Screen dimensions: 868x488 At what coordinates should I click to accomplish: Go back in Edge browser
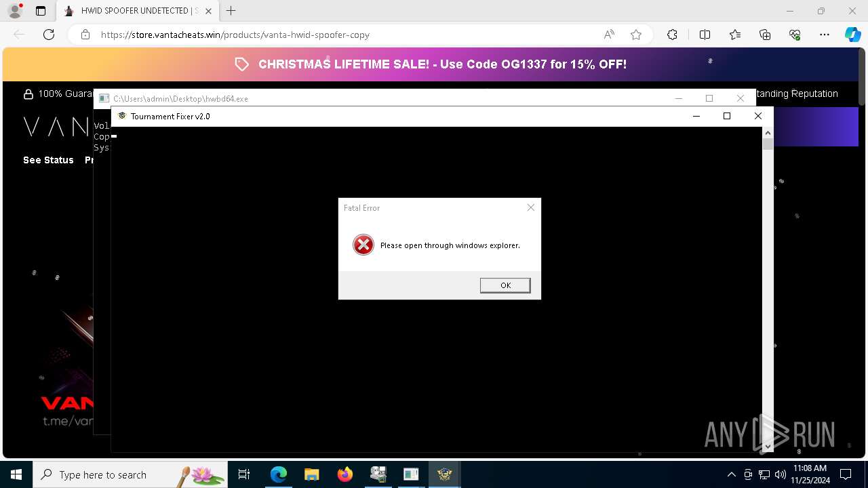(x=19, y=35)
